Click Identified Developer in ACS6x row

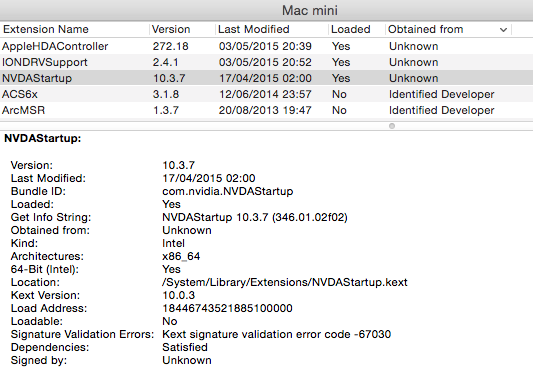[x=442, y=94]
